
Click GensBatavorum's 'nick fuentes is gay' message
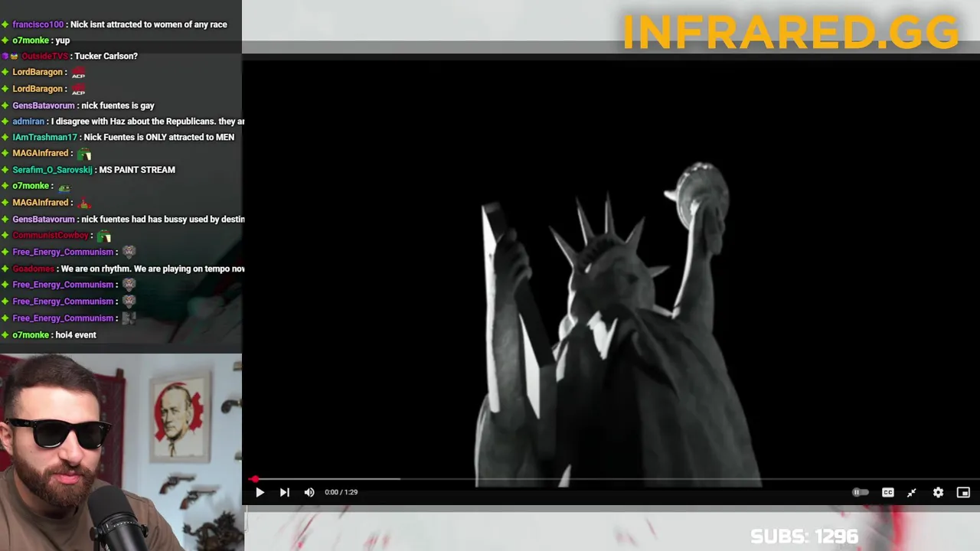click(x=117, y=106)
